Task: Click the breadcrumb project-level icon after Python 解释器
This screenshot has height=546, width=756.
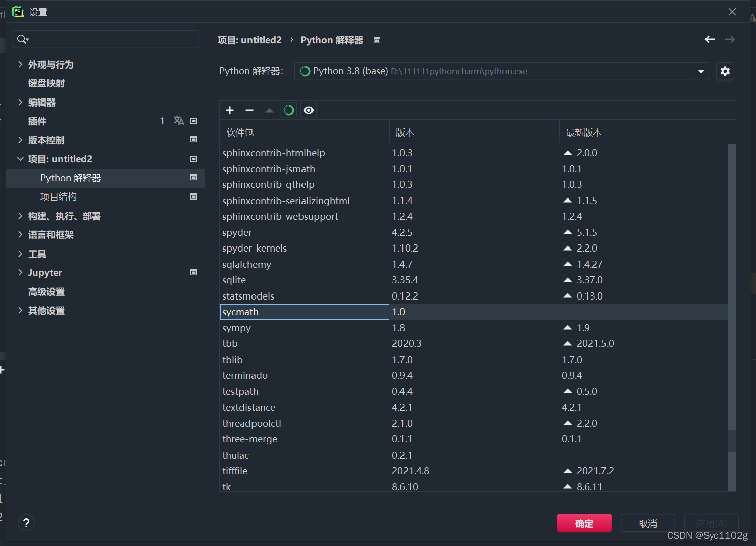Action: pyautogui.click(x=377, y=40)
